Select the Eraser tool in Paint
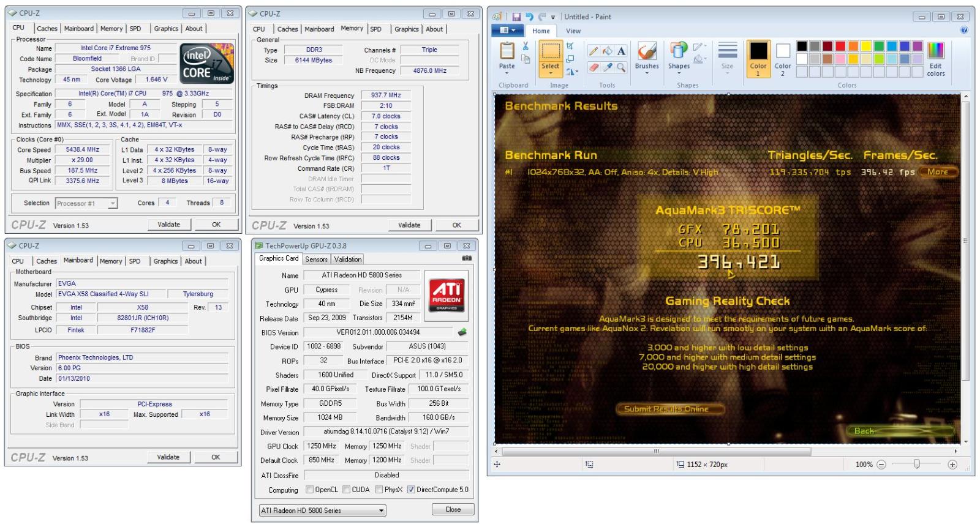This screenshot has height=527, width=980. (x=594, y=67)
